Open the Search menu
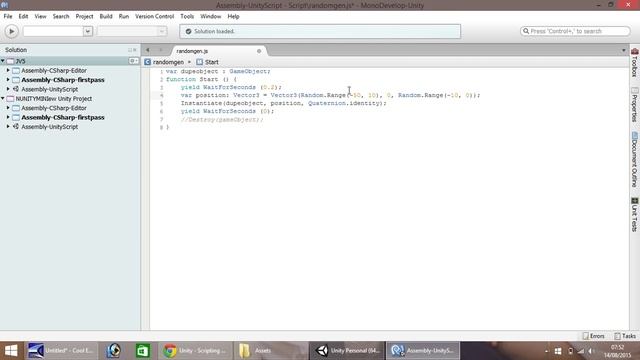Image resolution: width=640 pixels, height=360 pixels. [x=61, y=16]
